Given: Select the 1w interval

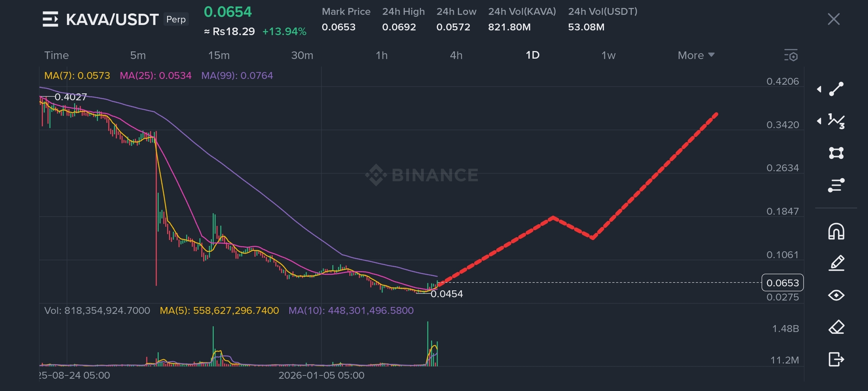Looking at the screenshot, I should point(608,55).
